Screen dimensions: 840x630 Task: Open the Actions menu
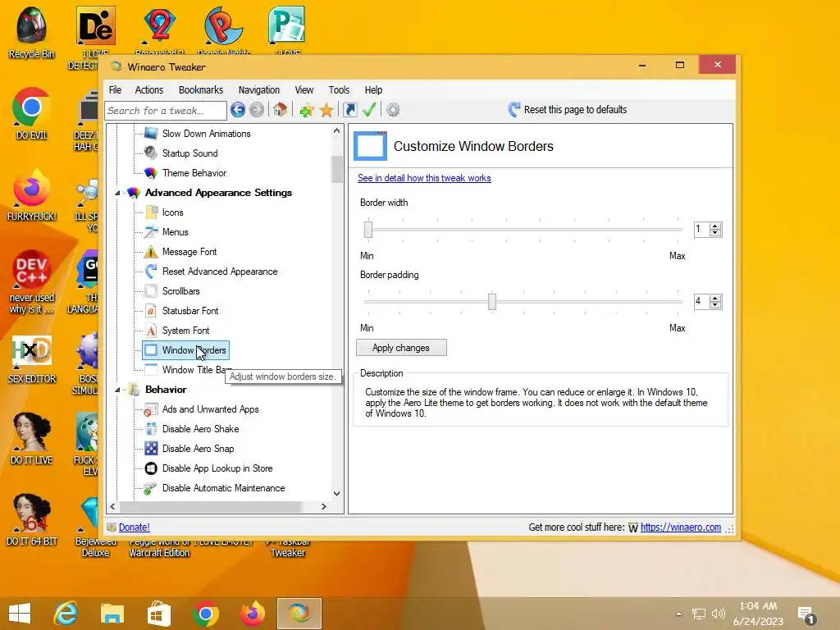[x=149, y=90]
